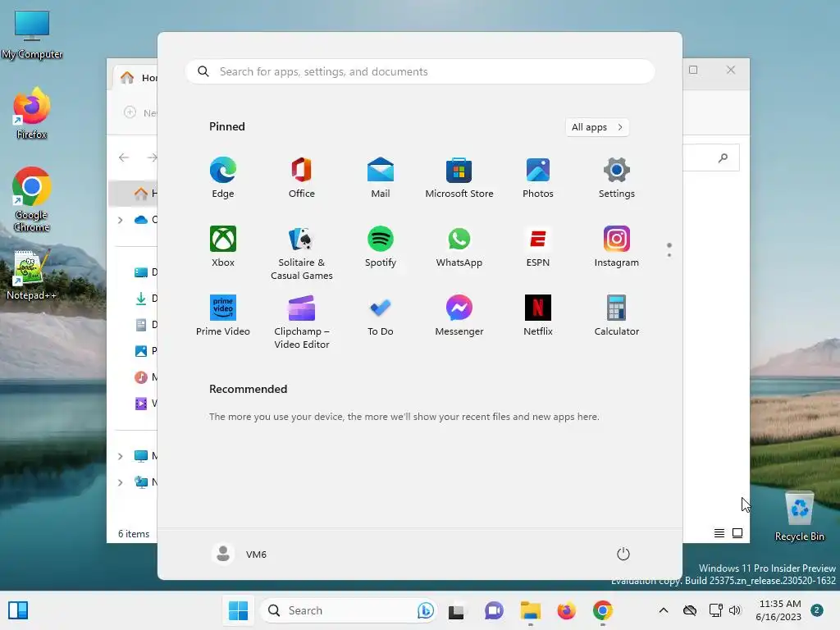This screenshot has height=630, width=840.
Task: Expand Network node in Explorer sidebar
Action: coord(120,482)
